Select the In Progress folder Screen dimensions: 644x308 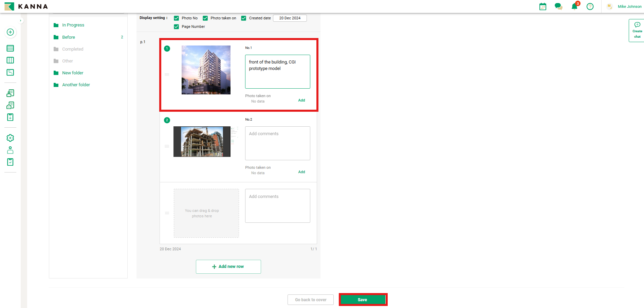point(73,25)
